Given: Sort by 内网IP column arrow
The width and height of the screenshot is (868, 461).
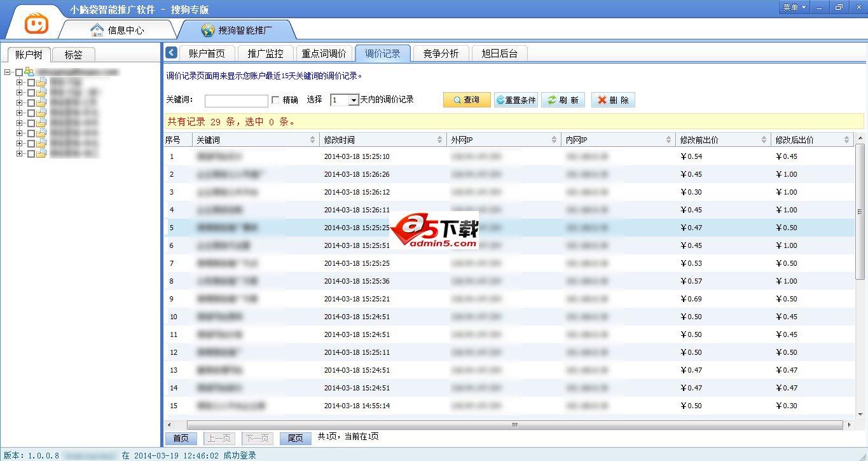Looking at the screenshot, I should coord(669,140).
